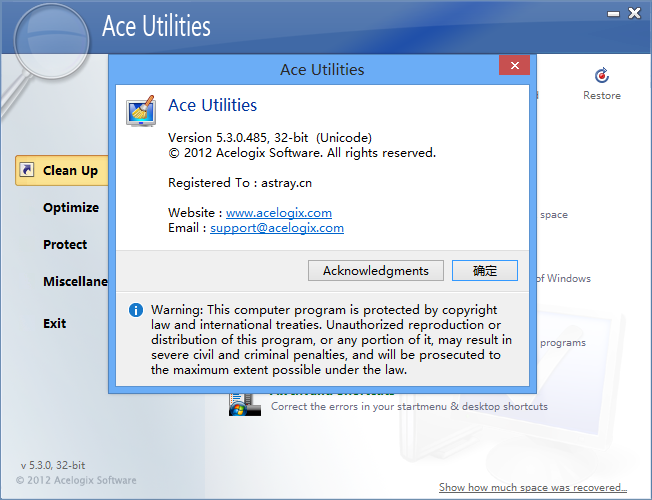
Task: Click the blue Ace Utilities heading in dialog
Action: (x=212, y=105)
